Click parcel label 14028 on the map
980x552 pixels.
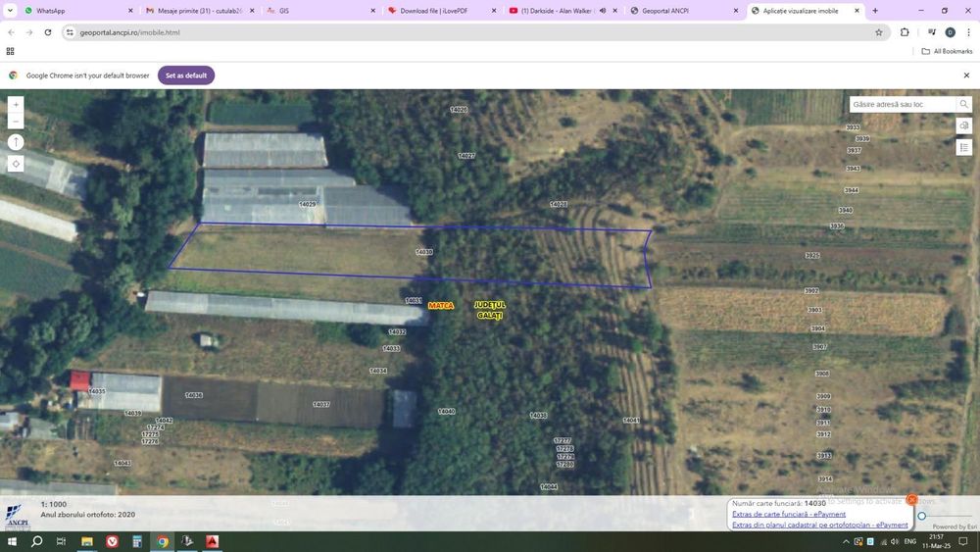(559, 204)
